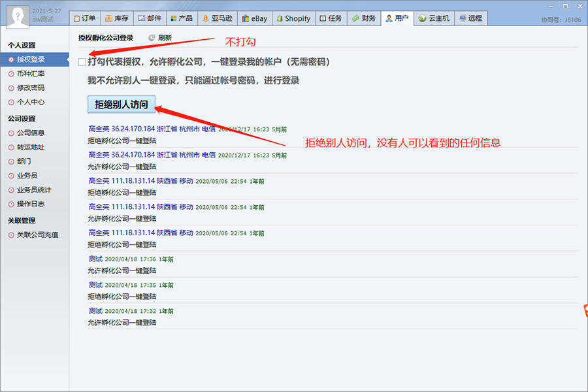Select the 产品 tab
The height and width of the screenshot is (392, 588).
[x=182, y=18]
